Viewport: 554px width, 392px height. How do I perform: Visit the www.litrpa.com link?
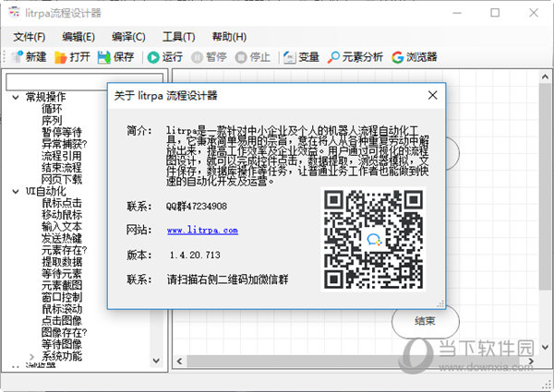pos(202,231)
